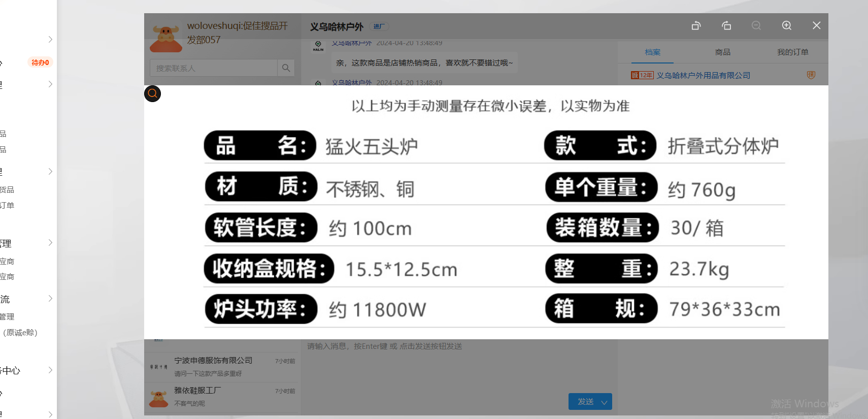
Task: Click the orange image search icon
Action: (152, 93)
